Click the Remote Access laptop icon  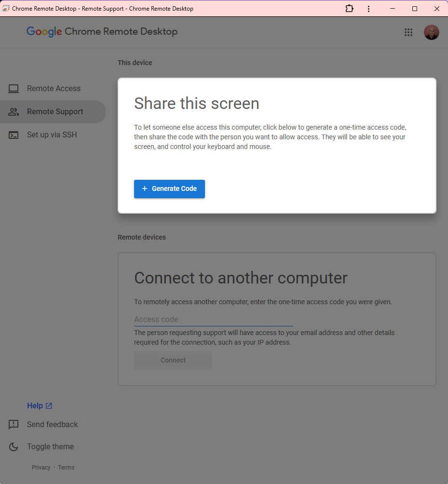click(x=14, y=89)
